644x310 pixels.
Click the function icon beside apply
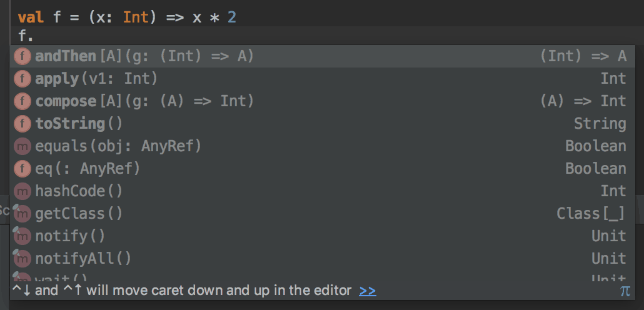23,79
